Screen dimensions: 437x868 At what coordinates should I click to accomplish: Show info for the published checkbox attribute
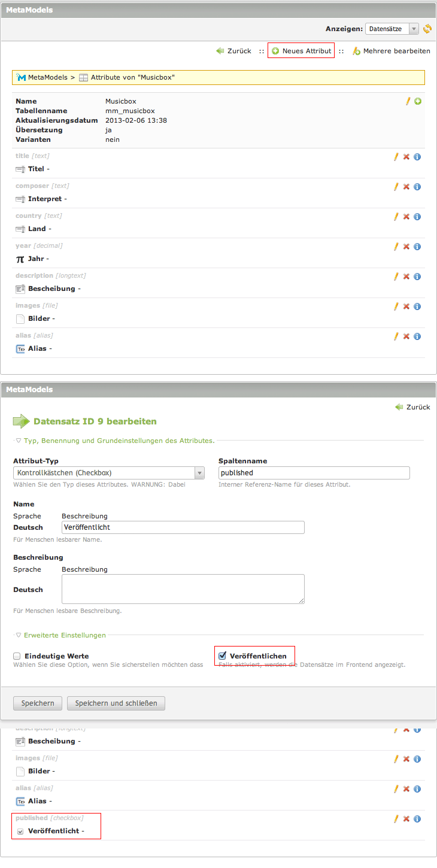(417, 819)
